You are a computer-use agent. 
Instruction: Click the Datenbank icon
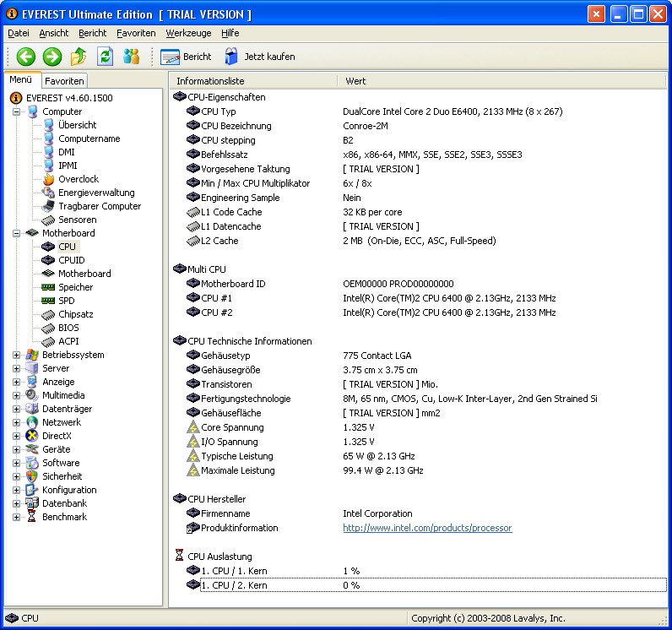click(32, 503)
